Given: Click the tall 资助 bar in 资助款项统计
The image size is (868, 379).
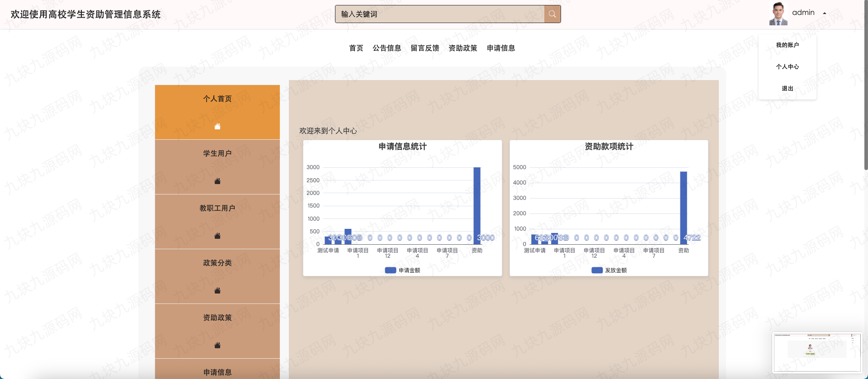Looking at the screenshot, I should 684,208.
